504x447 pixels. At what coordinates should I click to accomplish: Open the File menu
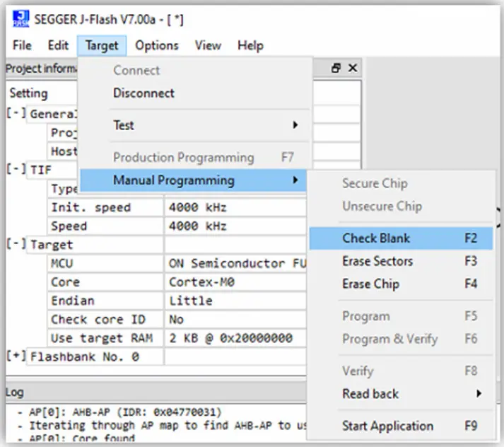coord(23,45)
